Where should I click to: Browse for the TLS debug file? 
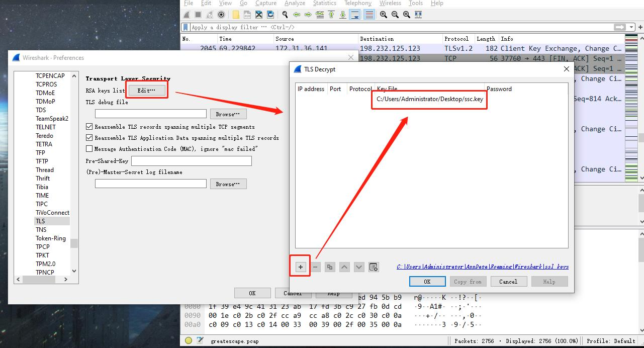(x=228, y=114)
